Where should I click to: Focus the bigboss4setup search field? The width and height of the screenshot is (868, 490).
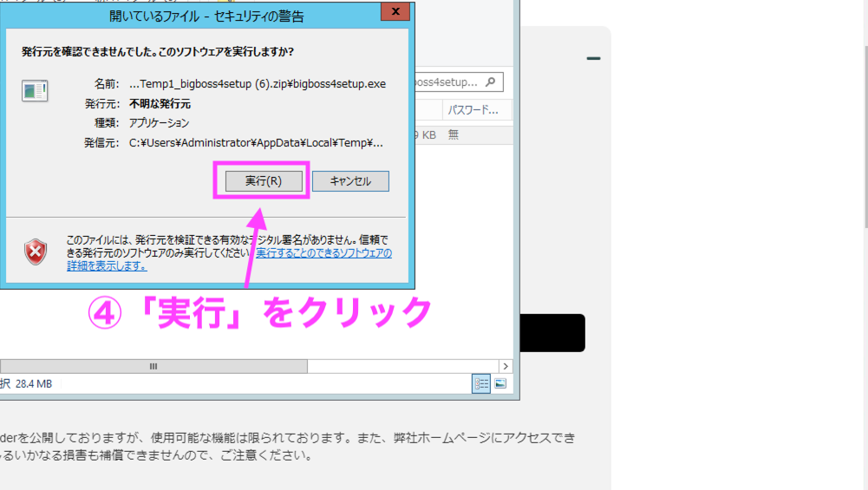[x=447, y=82]
